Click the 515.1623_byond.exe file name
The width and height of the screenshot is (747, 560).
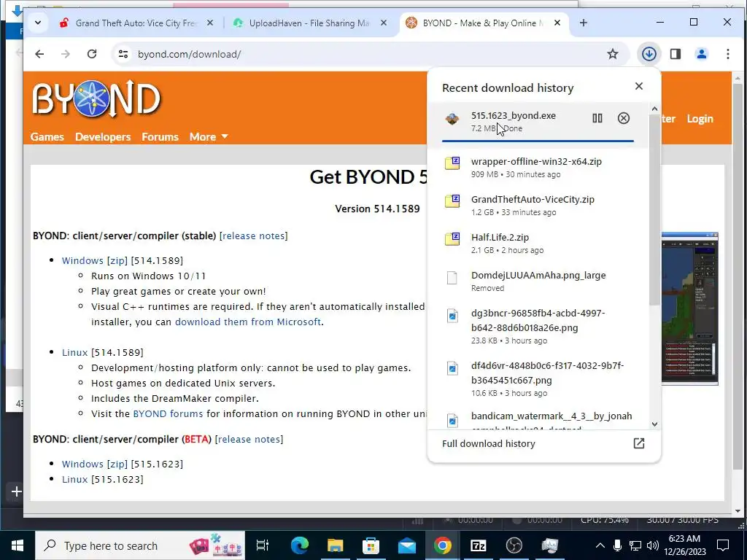513,116
